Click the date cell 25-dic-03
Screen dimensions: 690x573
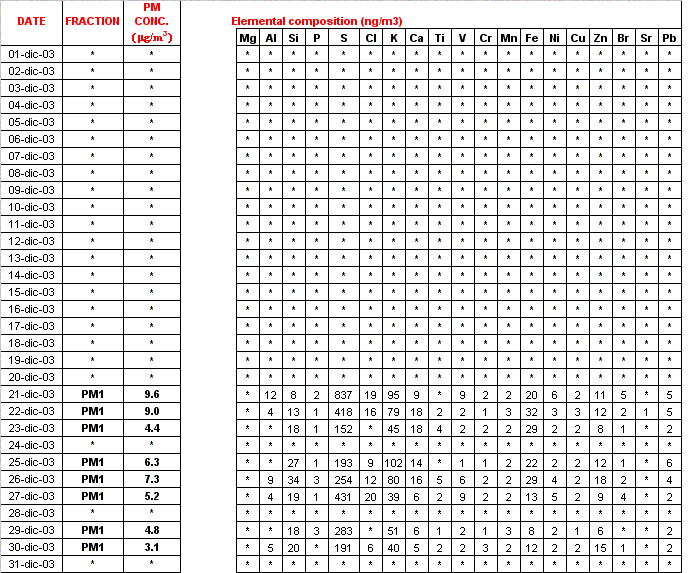32,462
